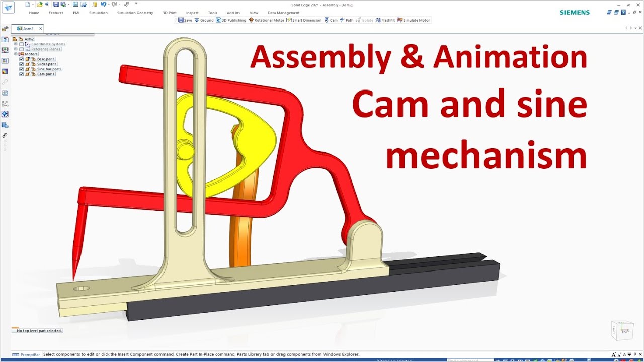
Task: Click the Isolate command
Action: click(365, 20)
